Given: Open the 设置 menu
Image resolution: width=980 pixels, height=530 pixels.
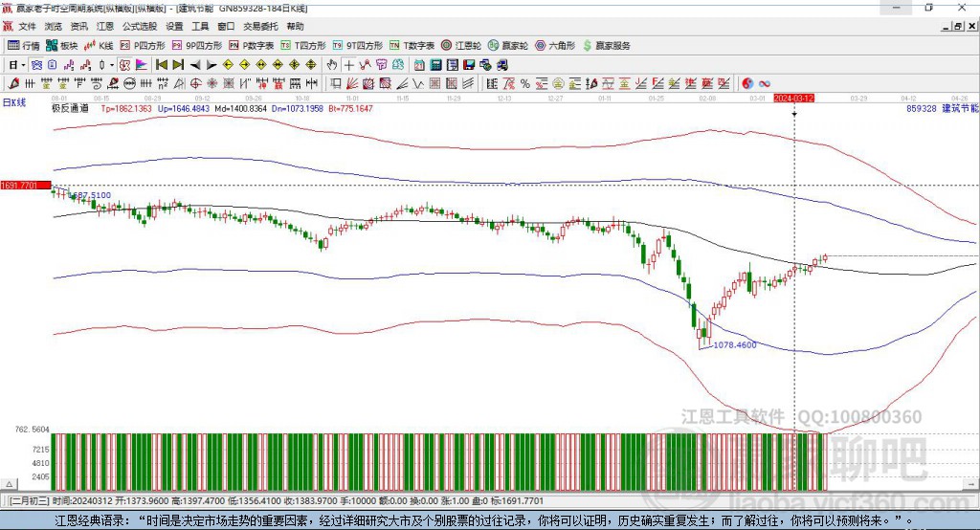Looking at the screenshot, I should (174, 26).
